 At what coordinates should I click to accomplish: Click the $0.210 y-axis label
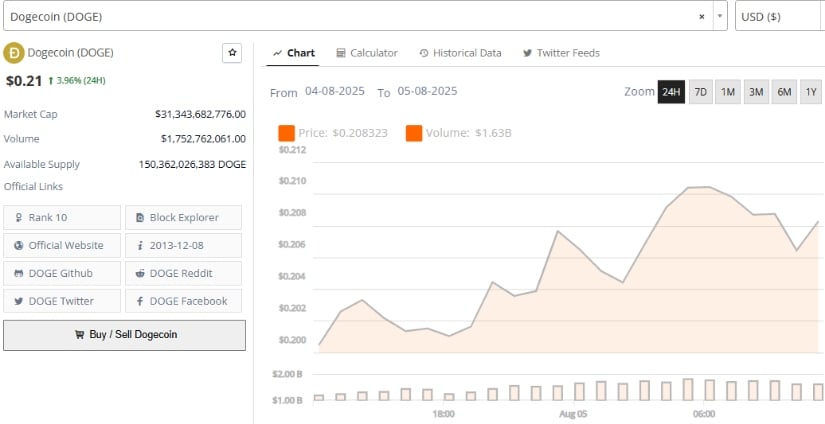click(292, 181)
